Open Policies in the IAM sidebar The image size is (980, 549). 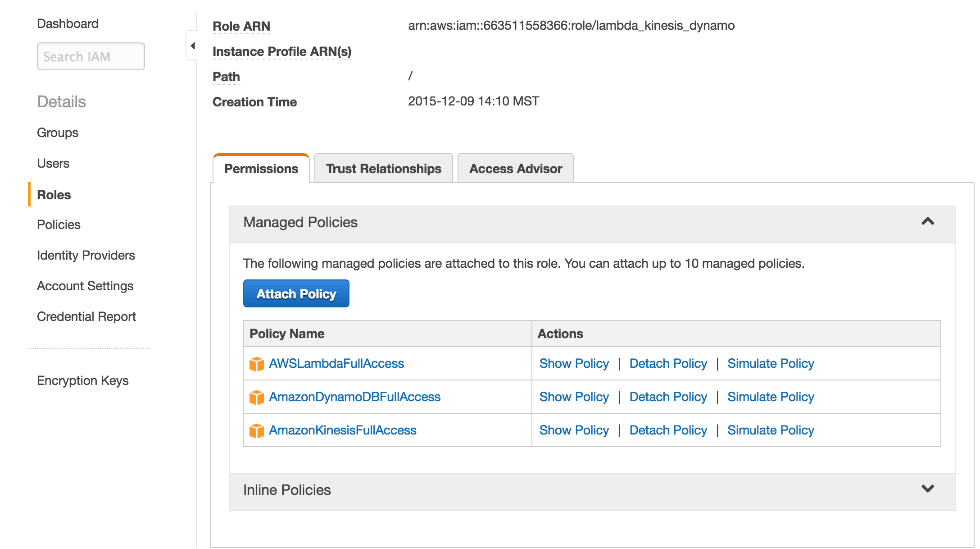[59, 224]
